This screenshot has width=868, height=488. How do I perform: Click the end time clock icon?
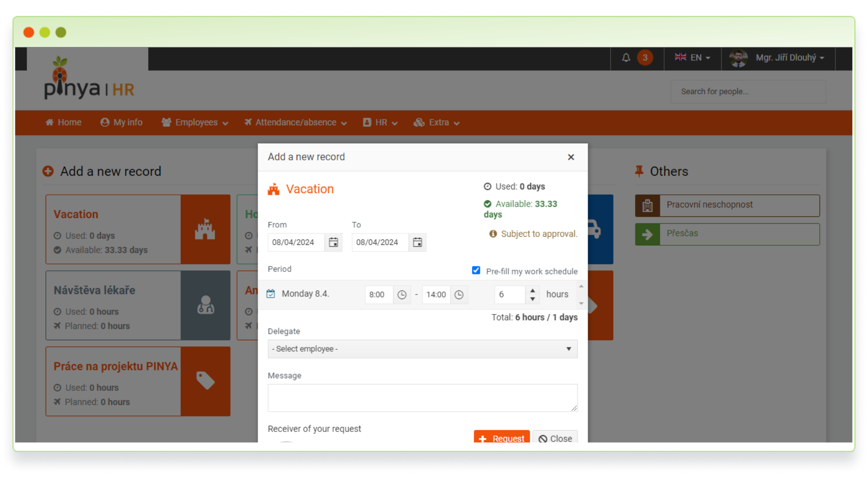click(x=459, y=295)
